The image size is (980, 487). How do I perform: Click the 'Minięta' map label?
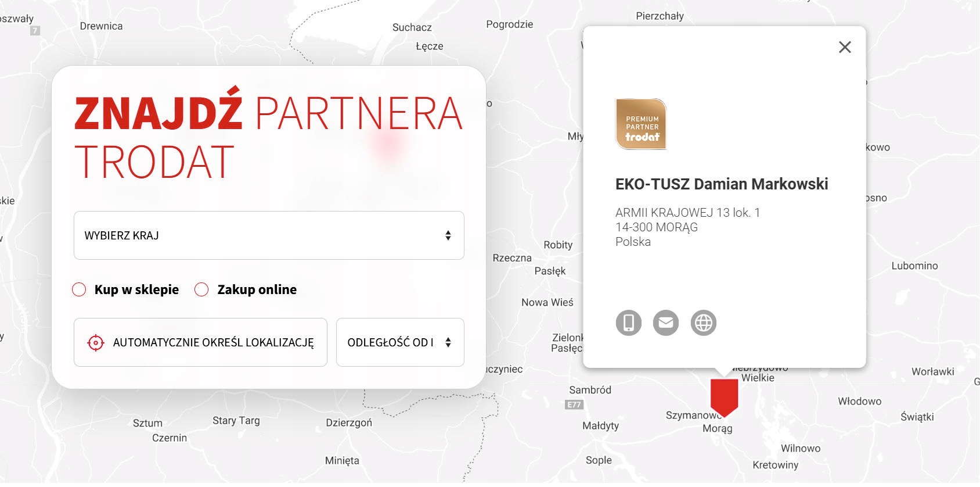pos(342,460)
